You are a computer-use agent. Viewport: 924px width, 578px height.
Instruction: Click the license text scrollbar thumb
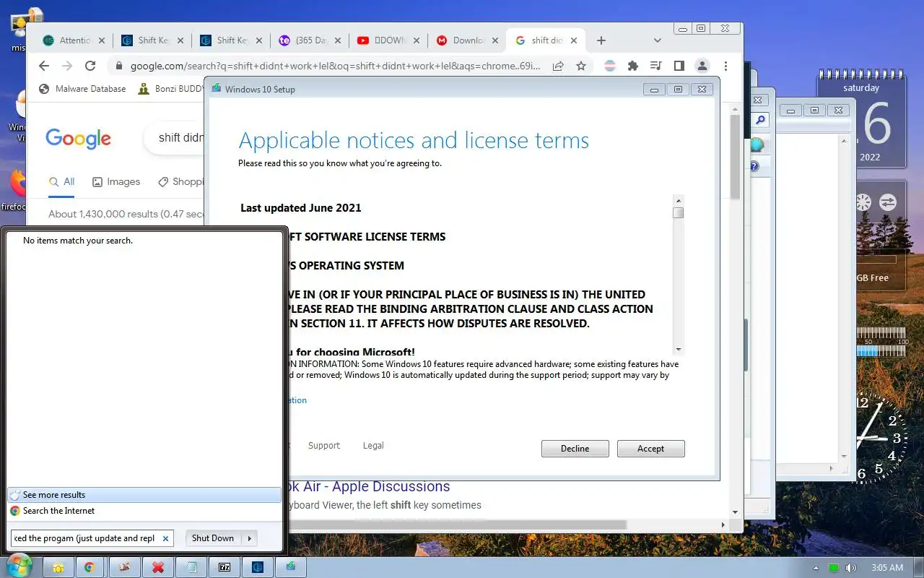(x=678, y=212)
